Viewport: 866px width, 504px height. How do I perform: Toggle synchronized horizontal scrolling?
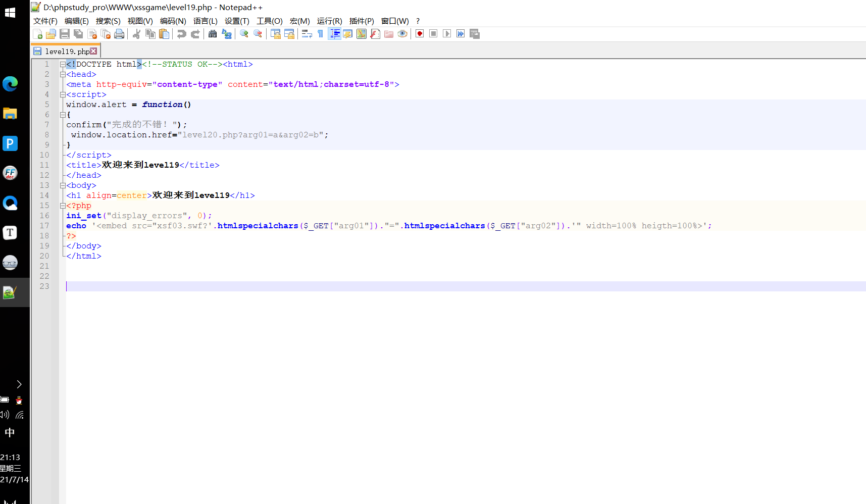pos(289,34)
